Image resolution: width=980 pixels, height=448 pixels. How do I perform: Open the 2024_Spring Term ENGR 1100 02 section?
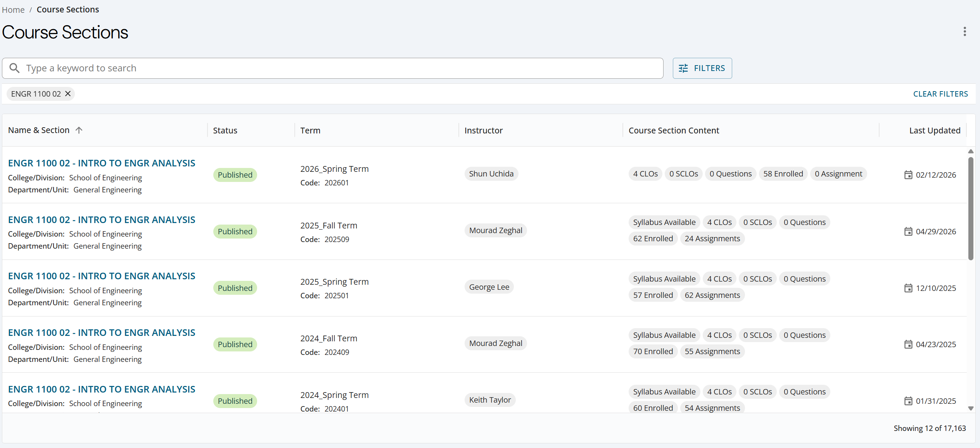(102, 389)
